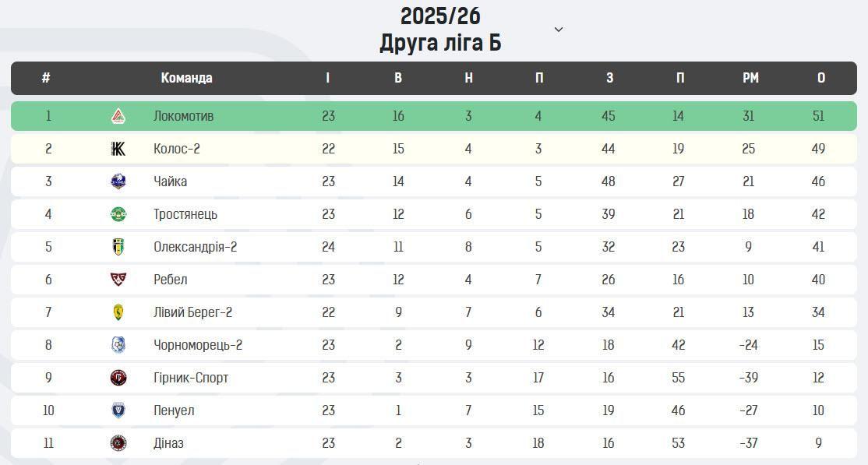Click the Колос-2 club crest
This screenshot has width=868, height=465.
[x=118, y=149]
